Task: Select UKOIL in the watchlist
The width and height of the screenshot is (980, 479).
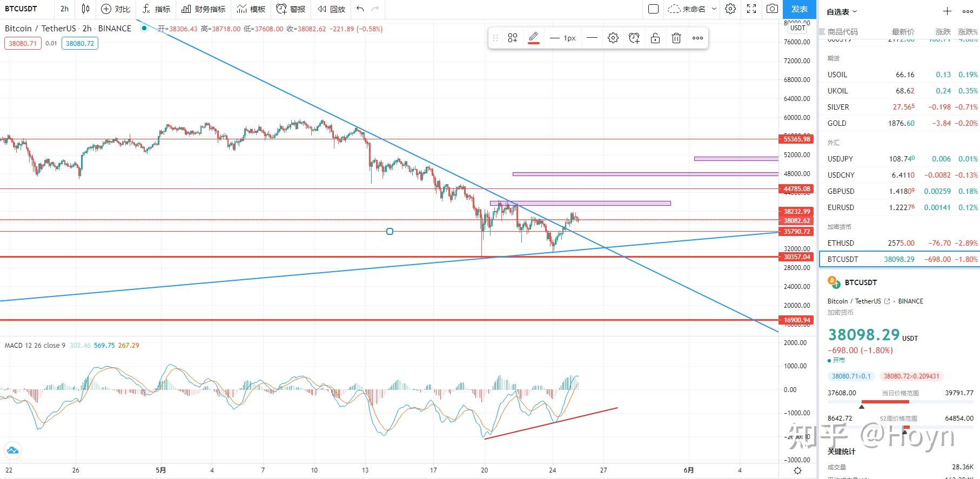Action: 899,91
